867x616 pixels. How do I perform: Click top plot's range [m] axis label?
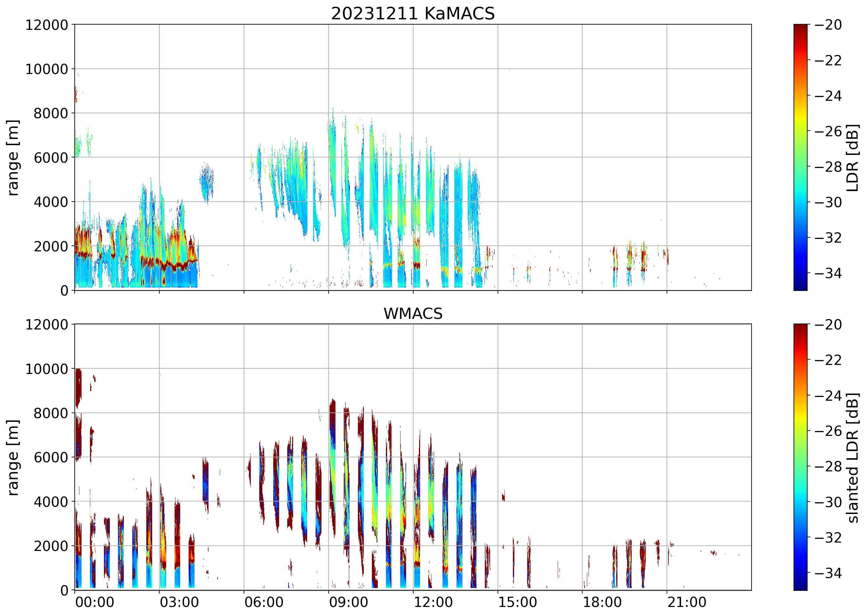tap(13, 157)
